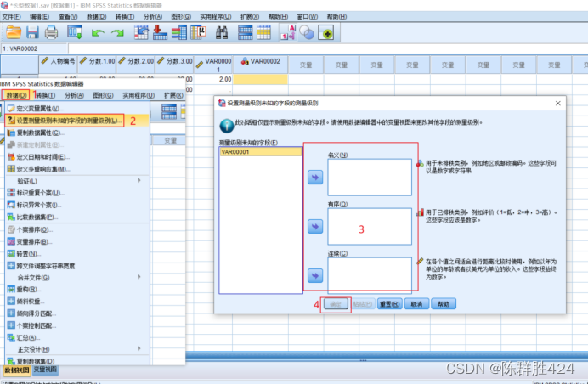This screenshot has width=588, height=384.
Task: Click the overlapping circles variable sets icon
Action: pyautogui.click(x=307, y=33)
